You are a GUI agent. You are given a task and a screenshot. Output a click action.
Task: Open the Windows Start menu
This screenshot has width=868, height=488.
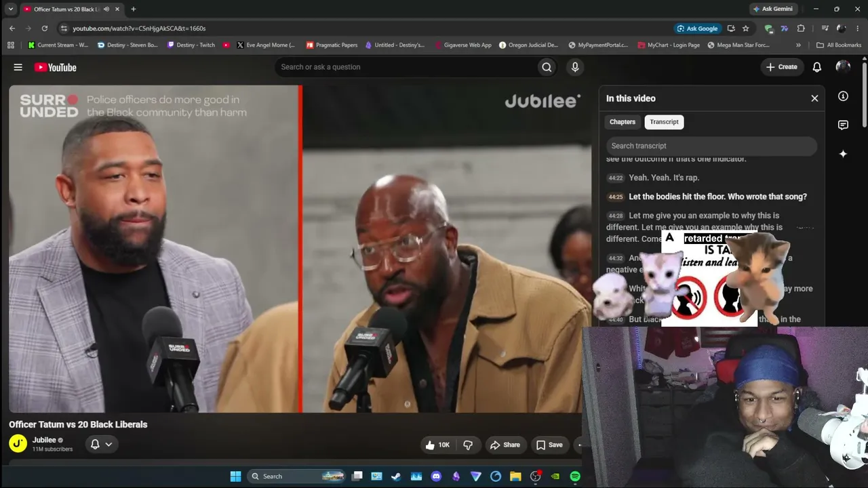tap(235, 476)
